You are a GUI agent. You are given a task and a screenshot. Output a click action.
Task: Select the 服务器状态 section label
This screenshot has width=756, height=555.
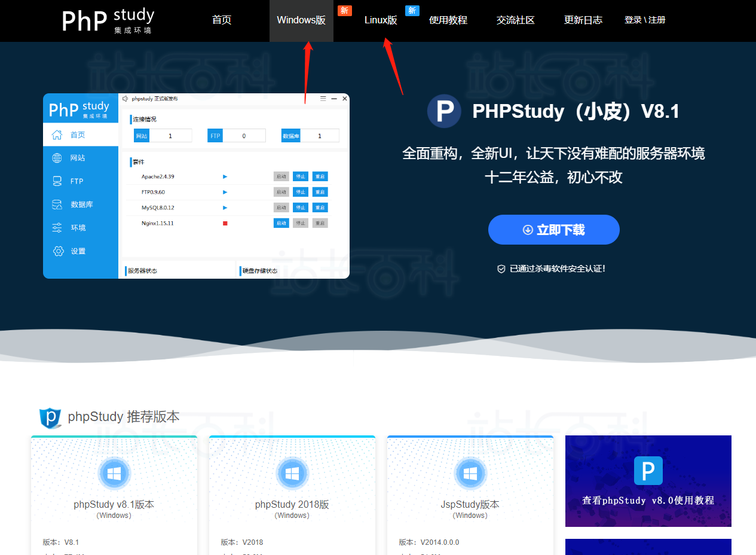tap(142, 271)
